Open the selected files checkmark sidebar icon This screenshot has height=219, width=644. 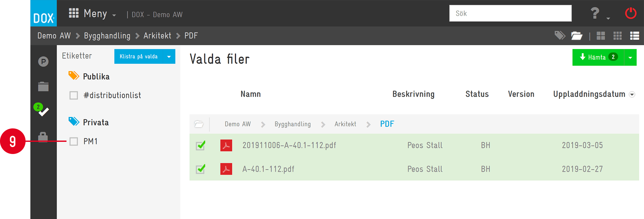point(42,110)
